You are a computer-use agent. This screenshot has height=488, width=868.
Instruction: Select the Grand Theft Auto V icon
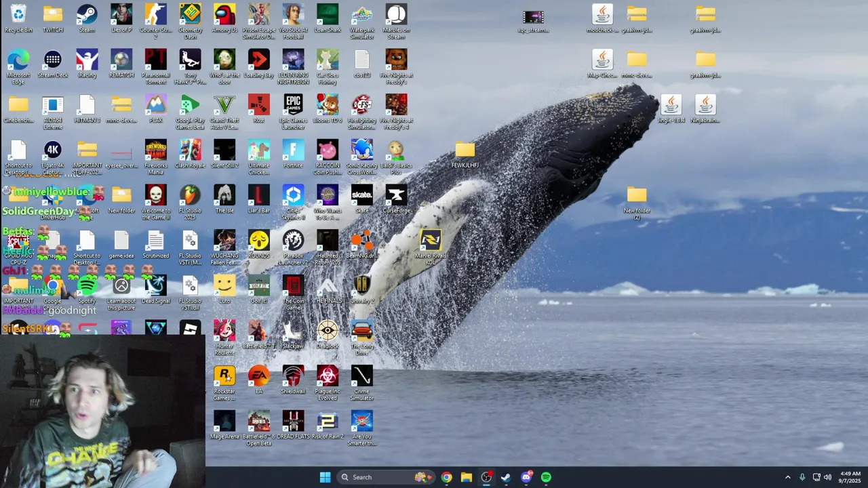click(x=224, y=112)
